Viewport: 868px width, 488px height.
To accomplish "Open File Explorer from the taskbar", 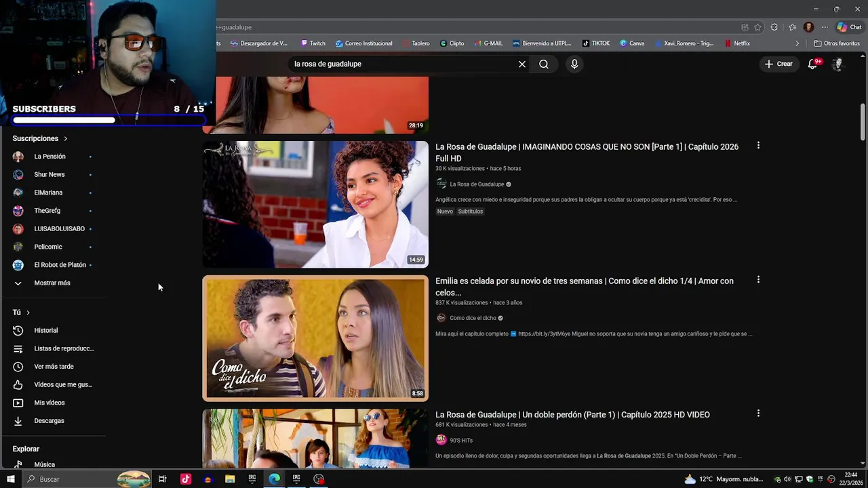I will (x=230, y=479).
